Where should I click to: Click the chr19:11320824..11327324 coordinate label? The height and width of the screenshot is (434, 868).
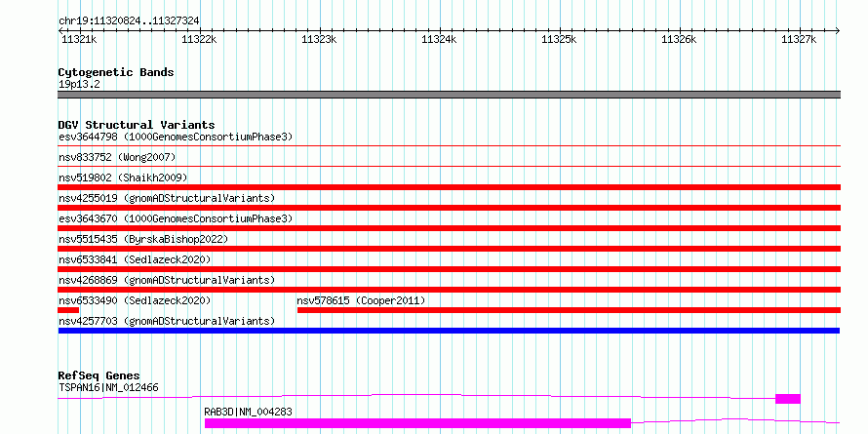(x=129, y=20)
